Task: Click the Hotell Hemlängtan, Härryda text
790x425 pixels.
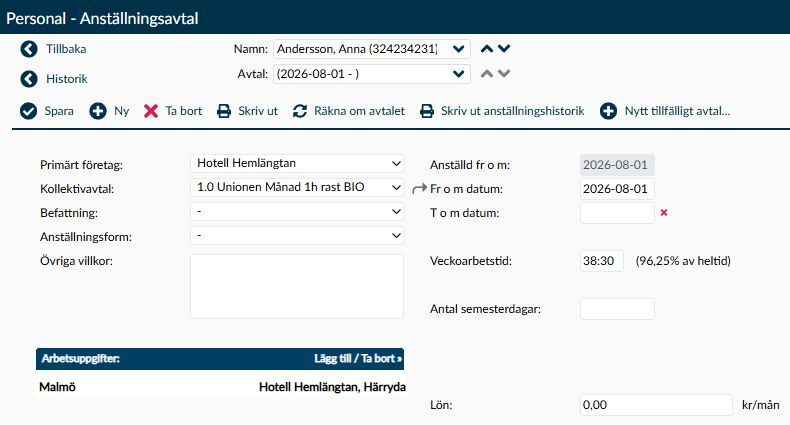Action: (332, 387)
